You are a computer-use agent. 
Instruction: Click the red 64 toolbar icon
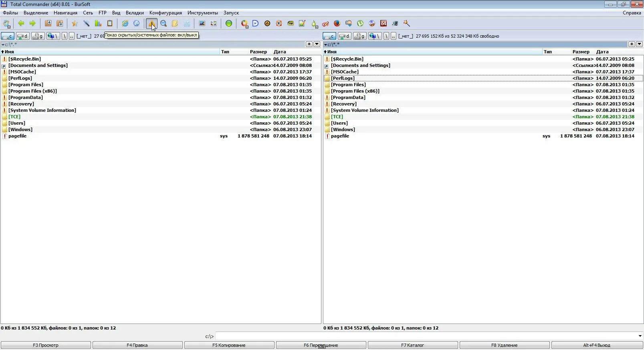[x=384, y=23]
